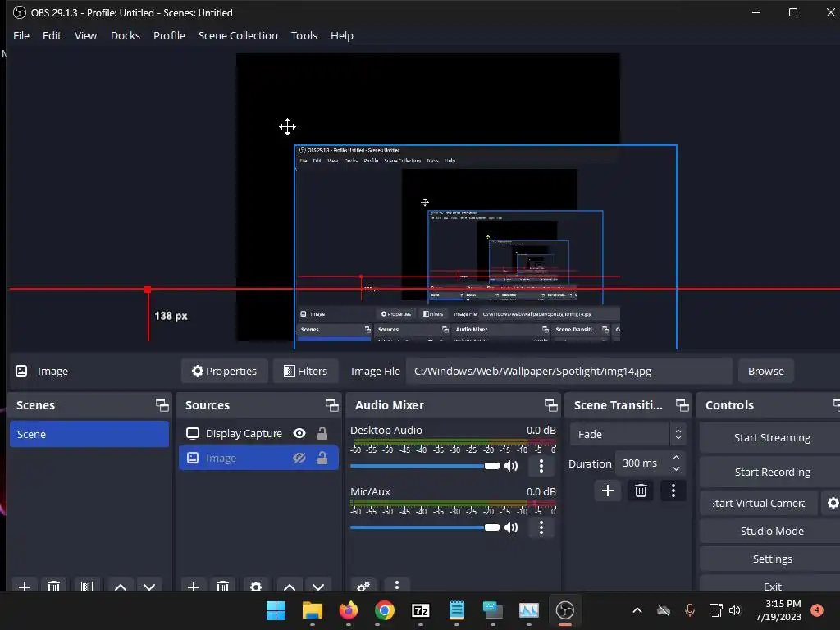Toggle lock on Image source
The image size is (840, 630).
coord(322,458)
